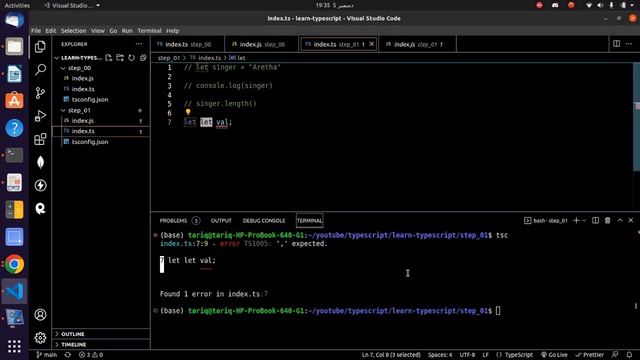
Task: Open the Extensions view
Action: [x=40, y=139]
